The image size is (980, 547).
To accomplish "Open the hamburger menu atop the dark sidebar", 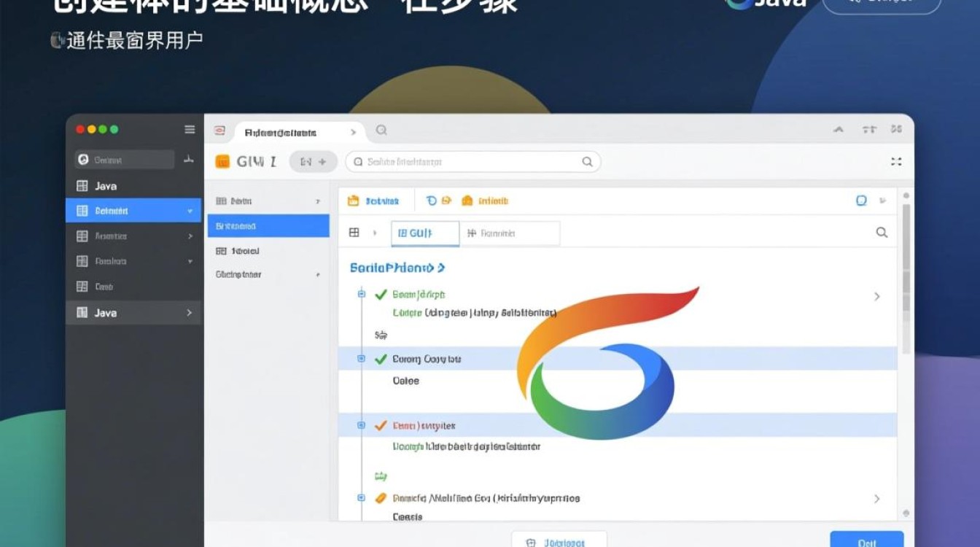I will pyautogui.click(x=190, y=129).
